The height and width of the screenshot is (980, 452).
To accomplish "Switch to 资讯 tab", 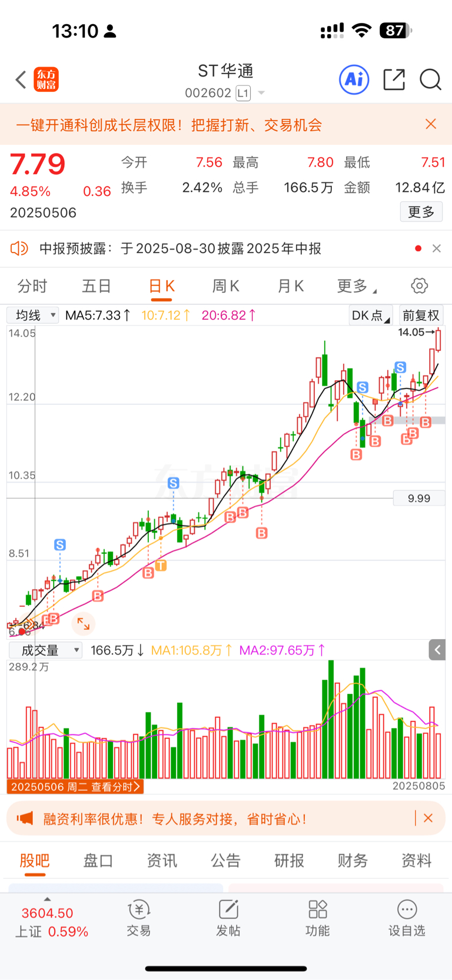I will [x=162, y=861].
